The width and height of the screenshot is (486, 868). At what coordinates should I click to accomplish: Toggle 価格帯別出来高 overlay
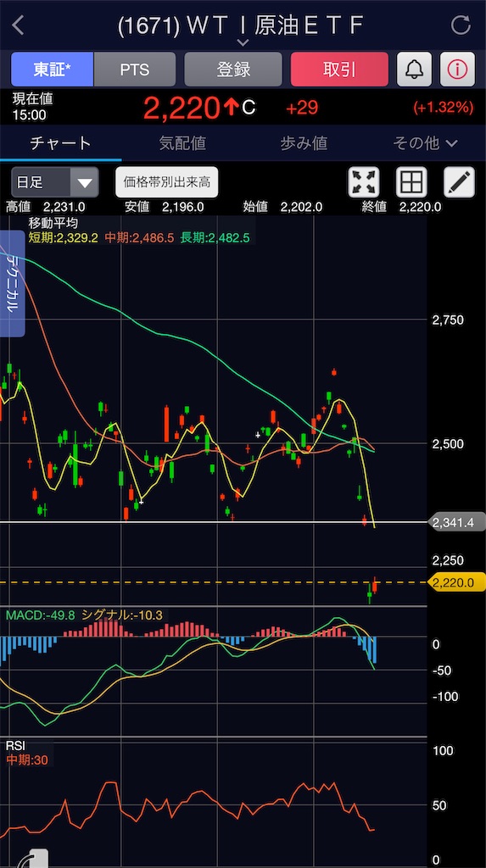166,182
